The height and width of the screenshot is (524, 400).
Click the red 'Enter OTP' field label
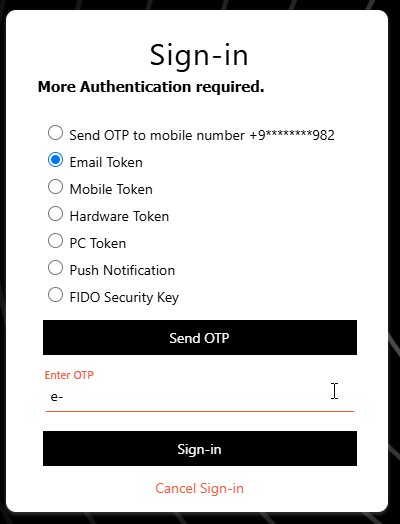coord(69,375)
